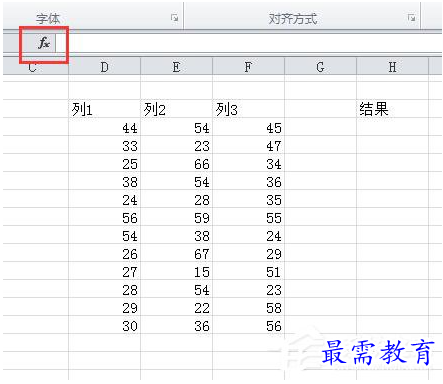443x384 pixels.
Task: Click column D cell containing 24
Action: 105,199
